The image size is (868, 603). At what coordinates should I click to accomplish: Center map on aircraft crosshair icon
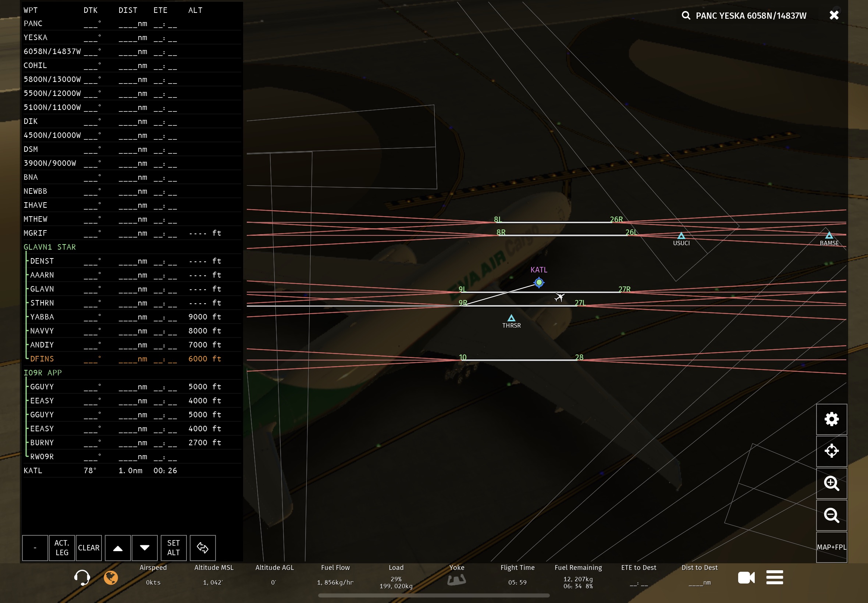pos(831,451)
